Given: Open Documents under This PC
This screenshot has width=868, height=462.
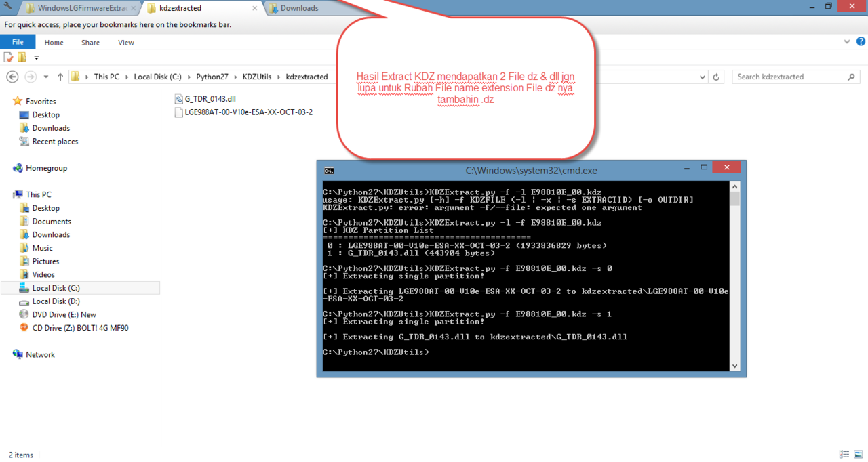Looking at the screenshot, I should [52, 222].
